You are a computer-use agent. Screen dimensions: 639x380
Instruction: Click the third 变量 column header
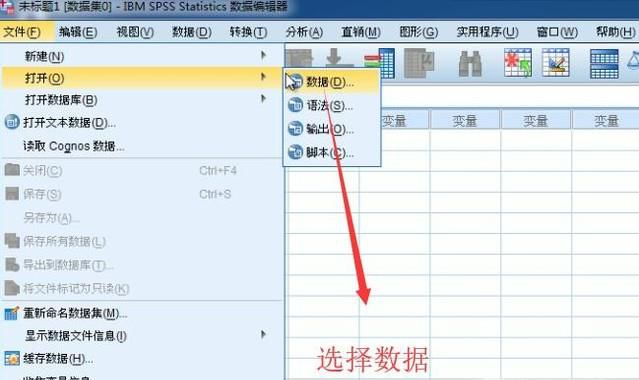(535, 120)
